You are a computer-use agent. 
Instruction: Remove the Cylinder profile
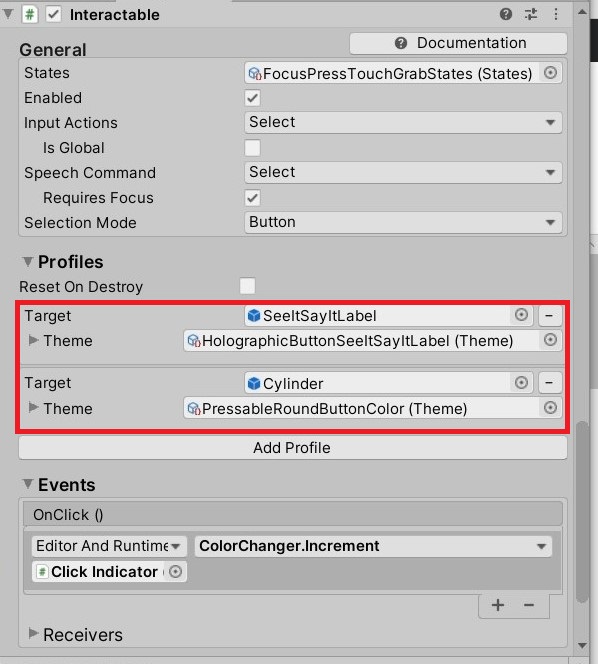[x=550, y=383]
